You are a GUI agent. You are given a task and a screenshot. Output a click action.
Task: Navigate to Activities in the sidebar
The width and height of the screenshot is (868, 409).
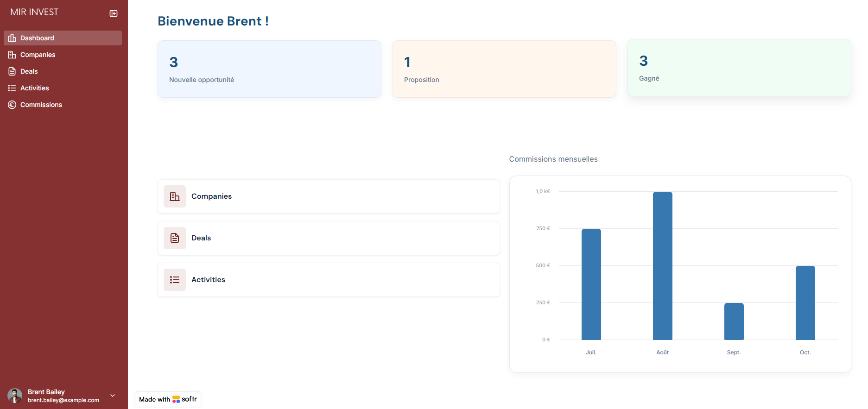pyautogui.click(x=63, y=88)
